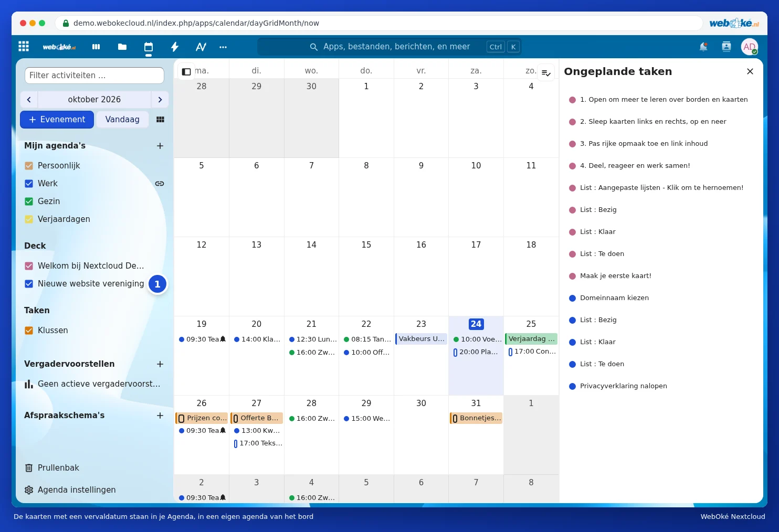The image size is (779, 532).
Task: Select the Privacyverklaring nalopen task
Action: (x=623, y=386)
